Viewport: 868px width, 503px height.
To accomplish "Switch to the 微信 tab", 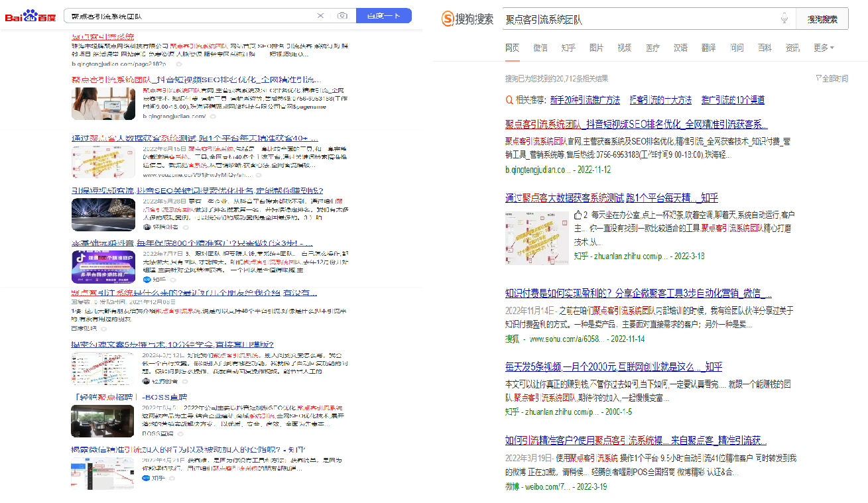I will [x=540, y=48].
